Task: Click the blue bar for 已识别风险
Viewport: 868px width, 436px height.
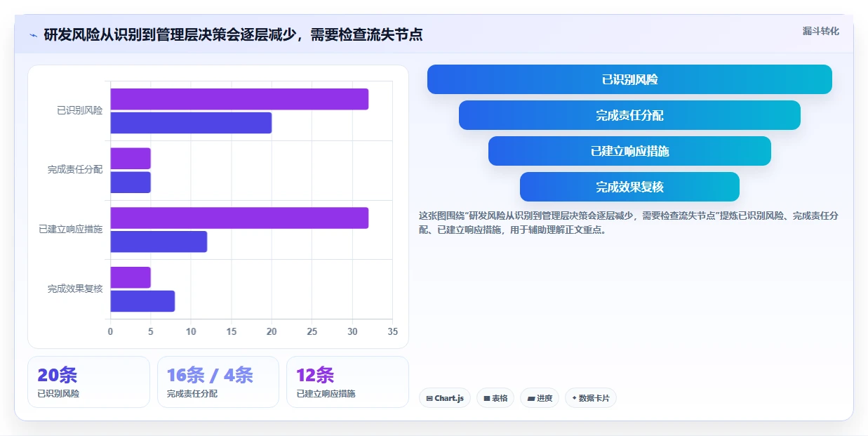Action: tap(191, 123)
